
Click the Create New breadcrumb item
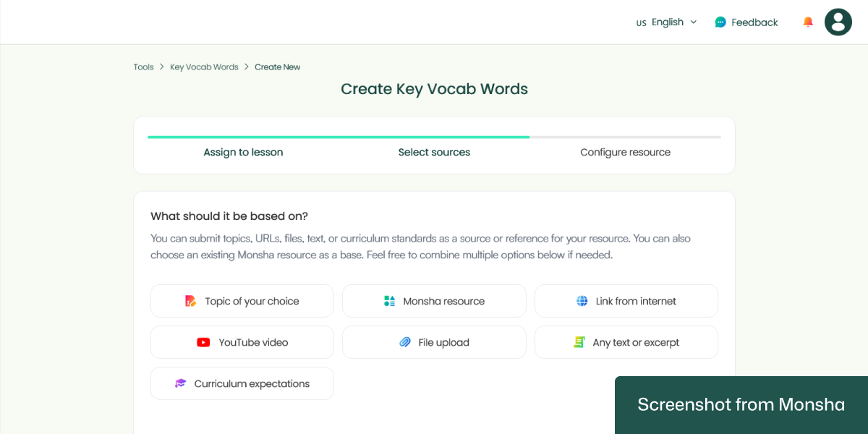point(277,67)
